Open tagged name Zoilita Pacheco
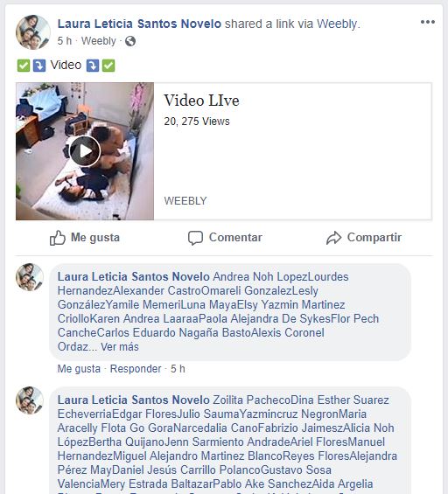 [x=252, y=400]
